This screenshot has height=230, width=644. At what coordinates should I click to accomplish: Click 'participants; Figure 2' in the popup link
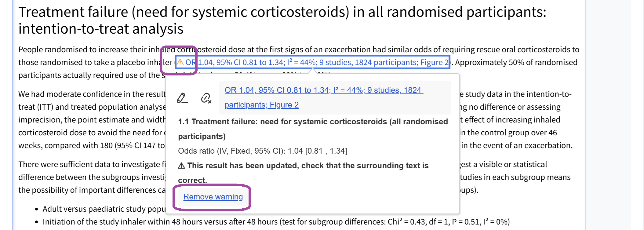point(261,105)
